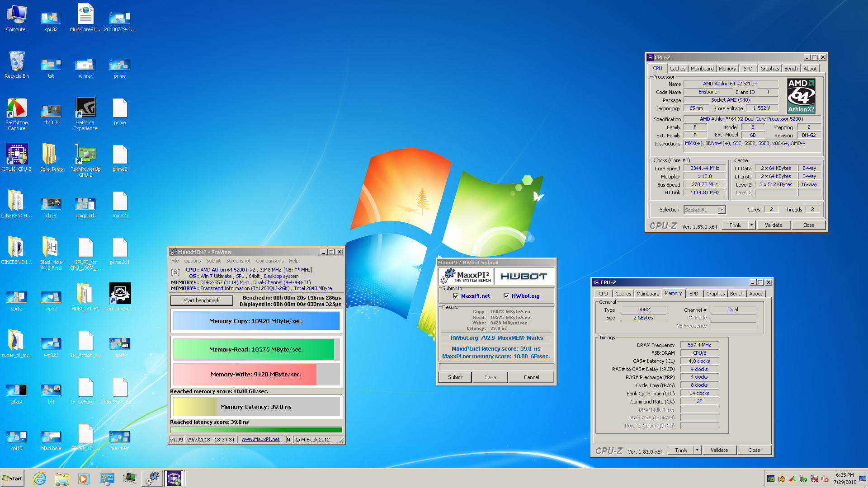The image size is (868, 488).
Task: Open the Computer desktop icon
Action: tap(17, 18)
